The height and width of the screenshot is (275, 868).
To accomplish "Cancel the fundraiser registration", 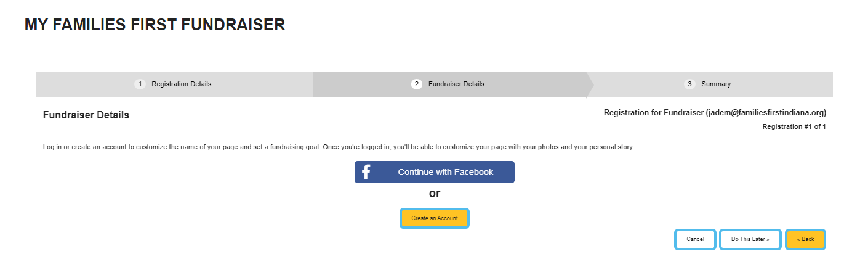I will click(695, 239).
